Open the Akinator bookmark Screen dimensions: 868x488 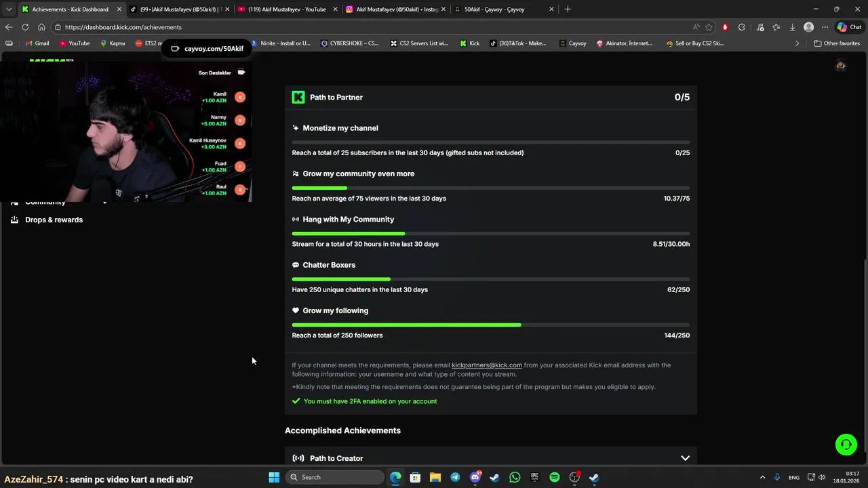pos(625,43)
